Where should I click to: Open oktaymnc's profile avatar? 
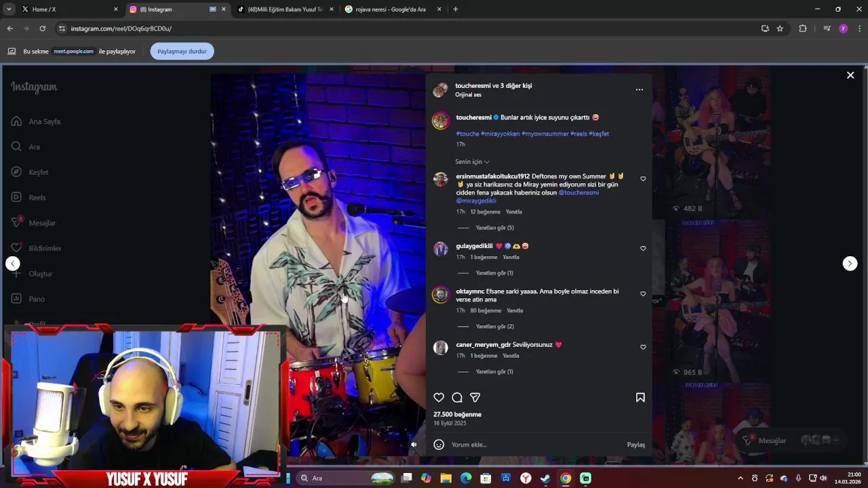[x=441, y=295]
